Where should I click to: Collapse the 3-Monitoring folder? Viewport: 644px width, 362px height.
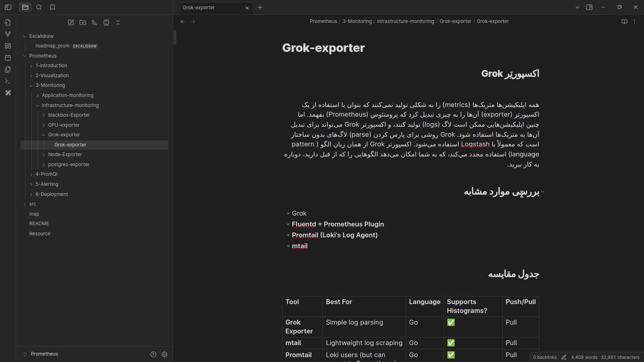coord(31,85)
